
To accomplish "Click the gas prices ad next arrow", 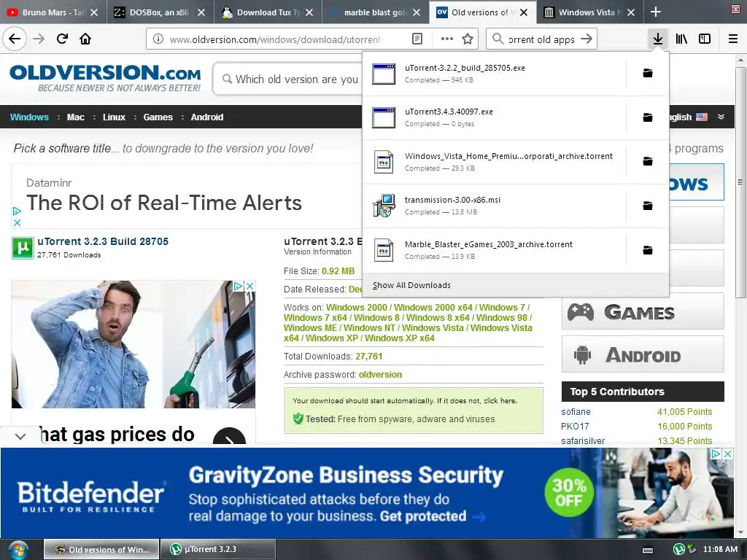I will (x=229, y=438).
